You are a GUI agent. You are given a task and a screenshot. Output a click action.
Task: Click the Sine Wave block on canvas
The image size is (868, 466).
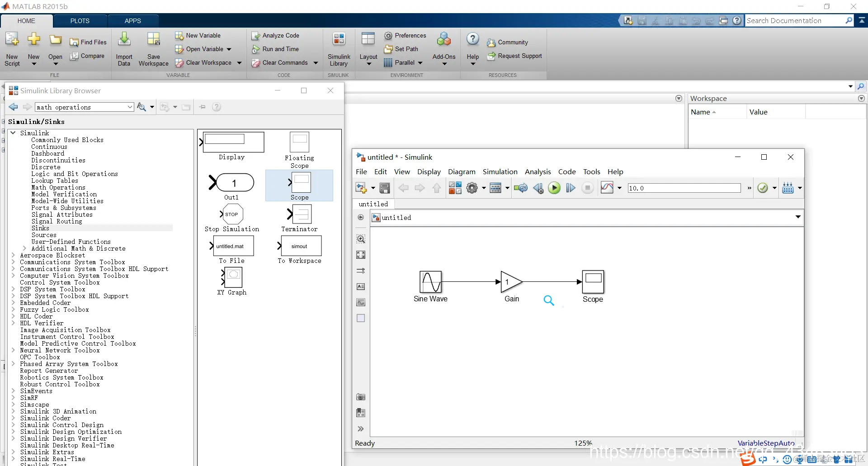tap(430, 281)
